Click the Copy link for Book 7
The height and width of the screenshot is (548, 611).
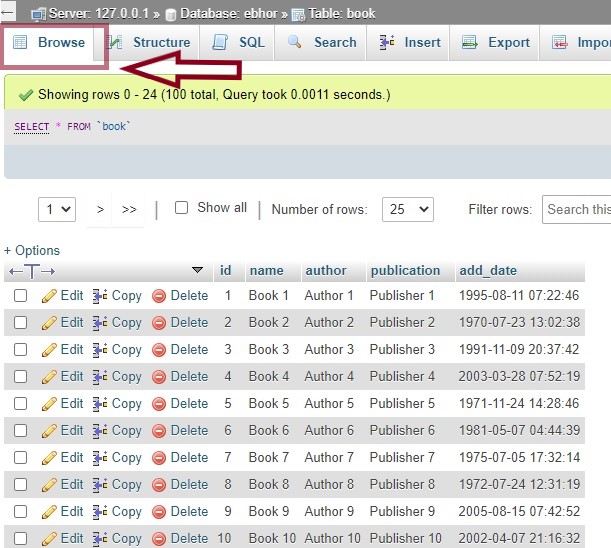(x=127, y=458)
